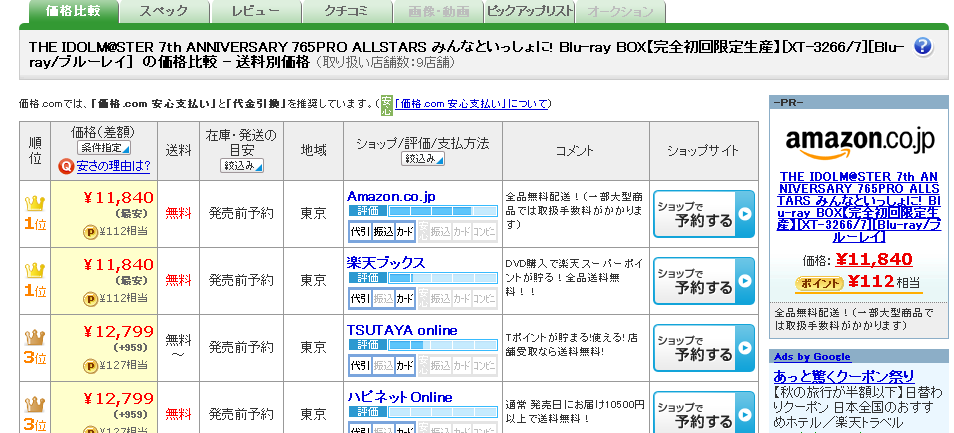Click the 無料～ shipping cell for TSUTAYA online
Viewport: 954px width, 433px height.
[178, 347]
